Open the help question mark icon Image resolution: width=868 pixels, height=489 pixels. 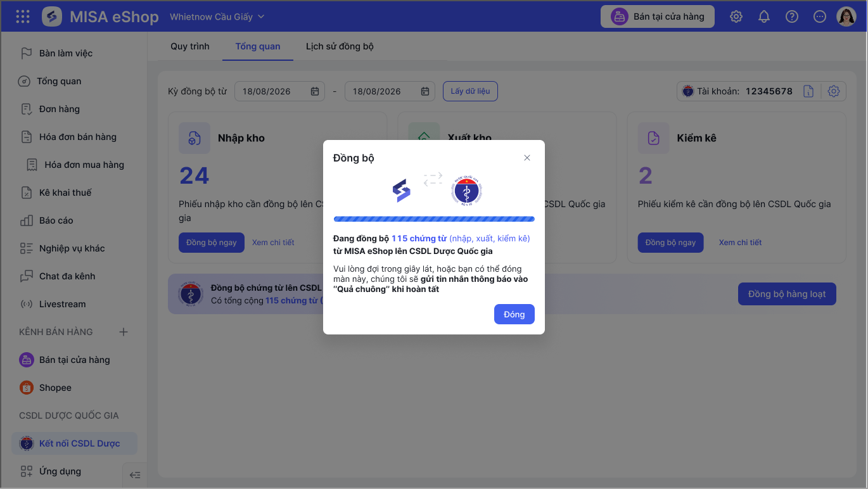pyautogui.click(x=792, y=17)
